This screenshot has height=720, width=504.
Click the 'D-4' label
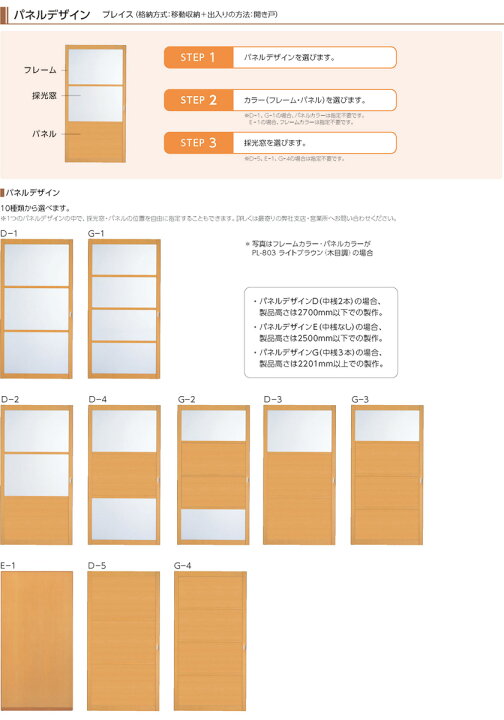(x=98, y=399)
